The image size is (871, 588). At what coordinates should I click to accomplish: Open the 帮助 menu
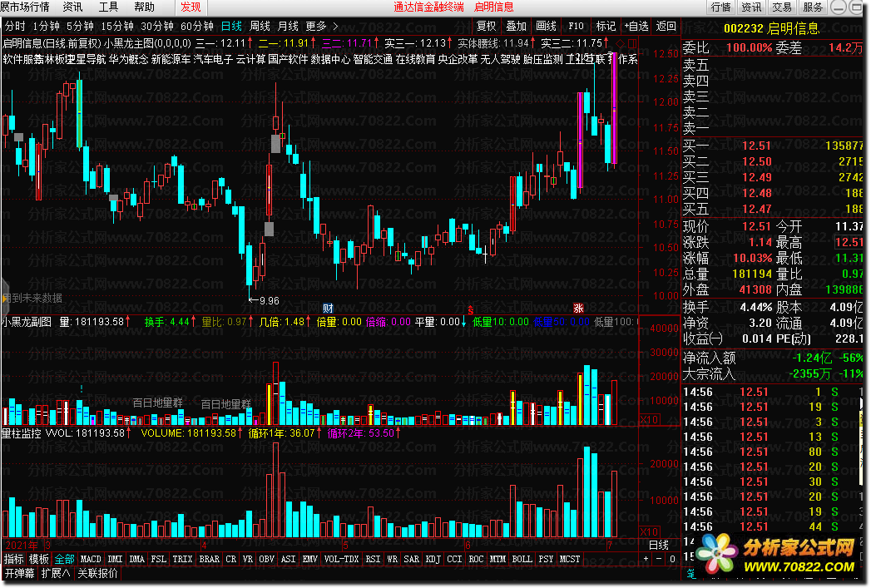pyautogui.click(x=145, y=7)
